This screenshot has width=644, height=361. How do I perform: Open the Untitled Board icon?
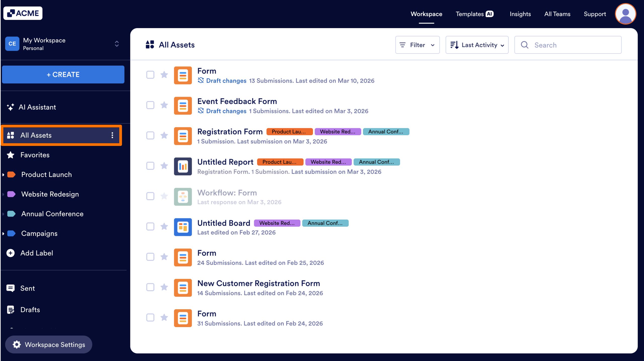pyautogui.click(x=183, y=227)
